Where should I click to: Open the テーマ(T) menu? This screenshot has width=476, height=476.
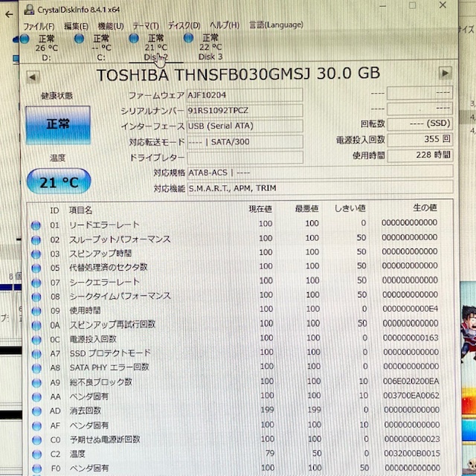tap(146, 25)
